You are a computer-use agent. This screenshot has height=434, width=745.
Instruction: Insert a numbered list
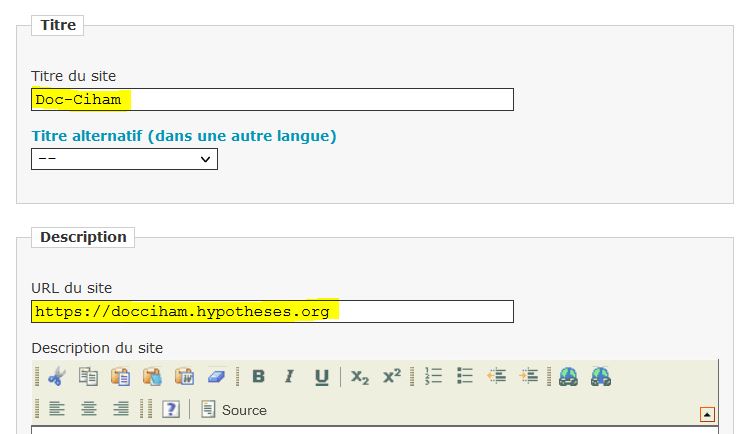[433, 376]
